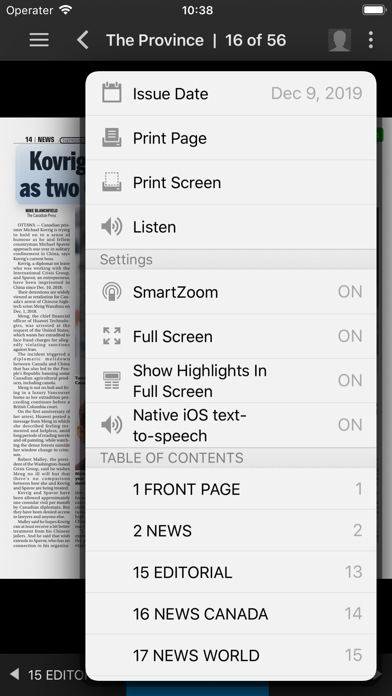Toggle Show Highlights In Full Screen ON
Image resolution: width=392 pixels, height=696 pixels.
pyautogui.click(x=350, y=380)
